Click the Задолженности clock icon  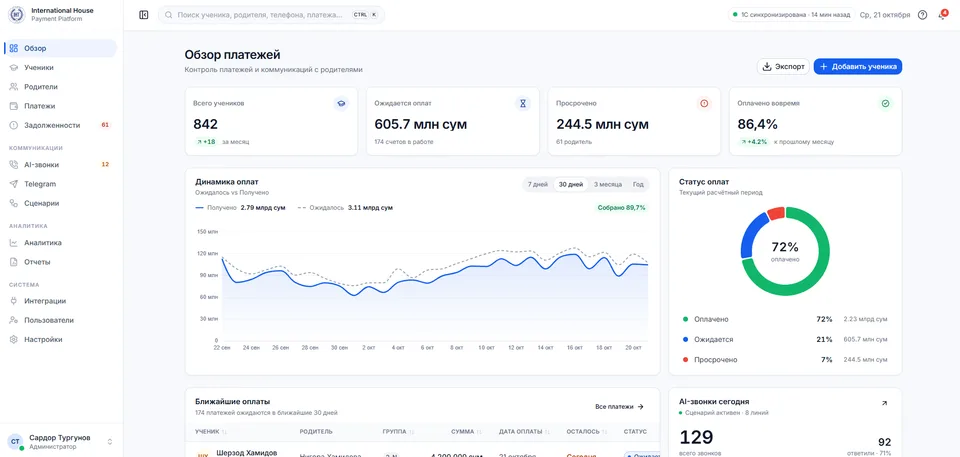coord(13,125)
